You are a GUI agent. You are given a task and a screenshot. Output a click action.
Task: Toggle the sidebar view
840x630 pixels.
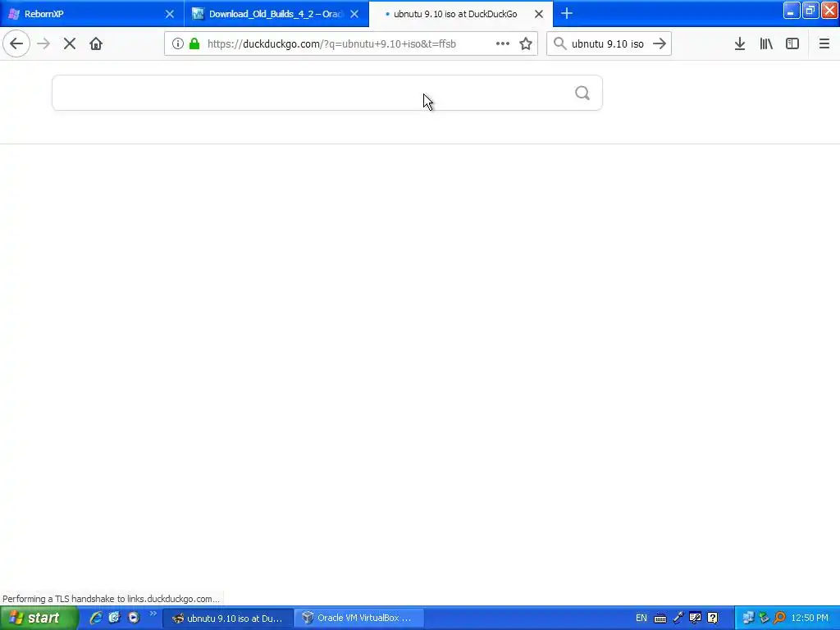[792, 44]
